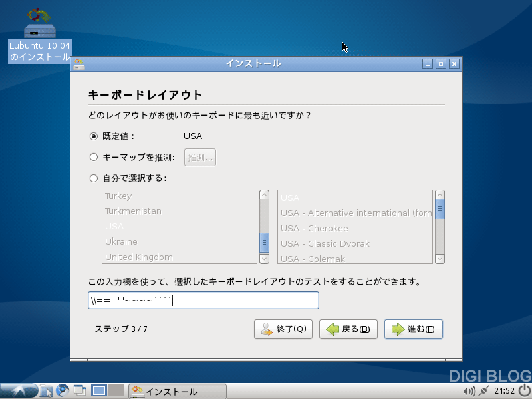Click the volume speaker icon in the tray

pos(469,391)
